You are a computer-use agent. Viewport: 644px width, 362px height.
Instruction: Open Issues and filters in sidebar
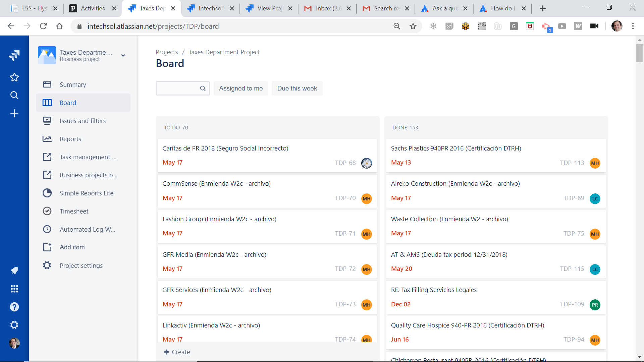tap(83, 121)
